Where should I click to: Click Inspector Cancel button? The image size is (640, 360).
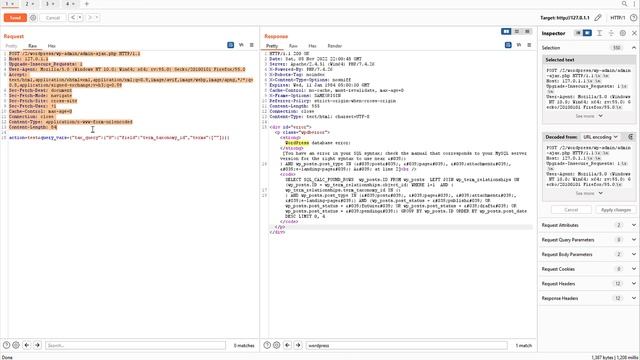click(571, 210)
